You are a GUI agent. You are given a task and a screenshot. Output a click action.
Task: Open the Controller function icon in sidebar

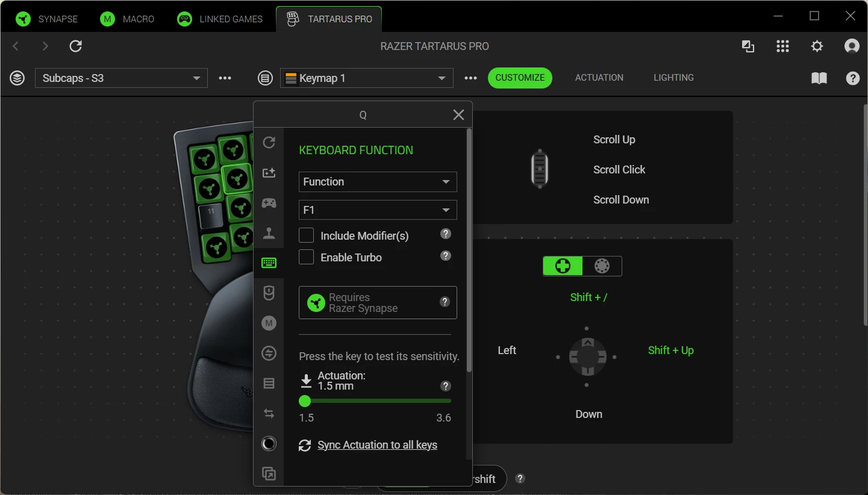269,203
